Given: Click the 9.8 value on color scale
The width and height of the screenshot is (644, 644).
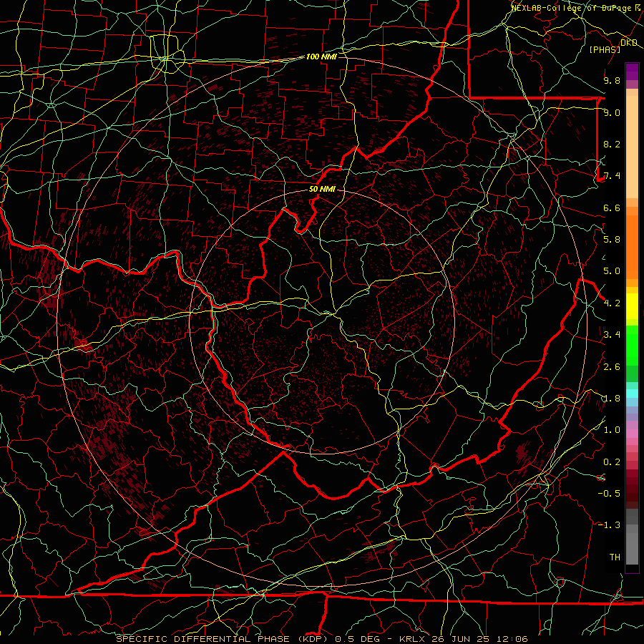Looking at the screenshot, I should click(612, 80).
